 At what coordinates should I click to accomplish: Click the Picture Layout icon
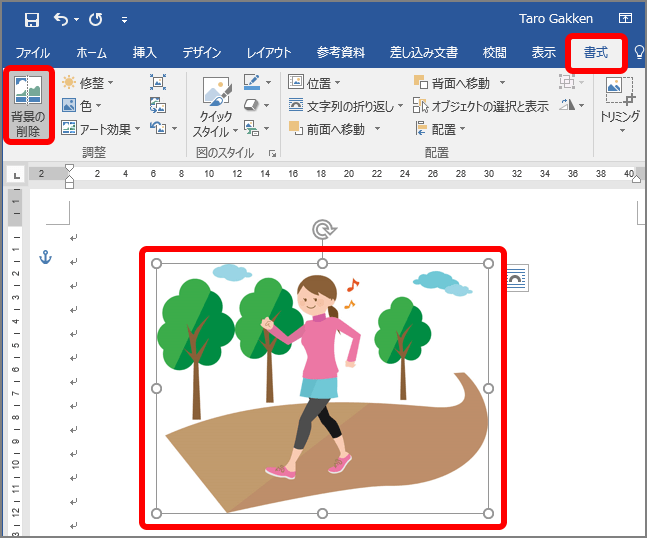pos(251,128)
